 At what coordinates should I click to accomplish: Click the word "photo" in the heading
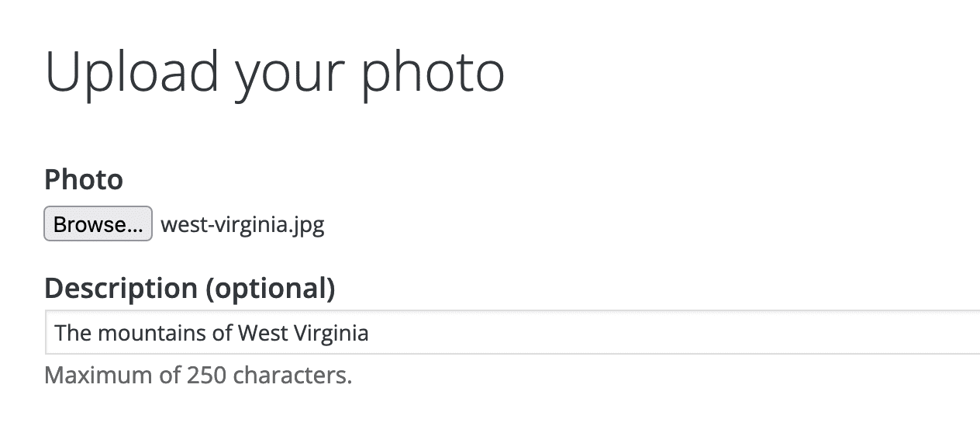(x=433, y=74)
